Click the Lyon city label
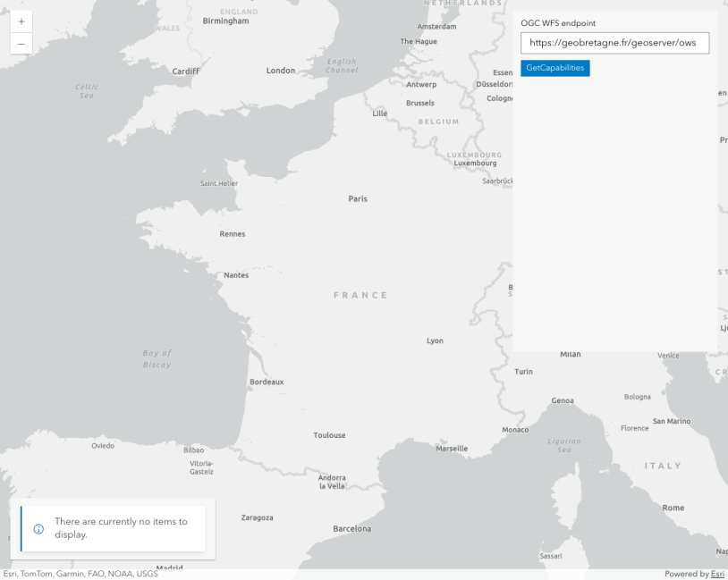728x580 pixels. (x=435, y=340)
